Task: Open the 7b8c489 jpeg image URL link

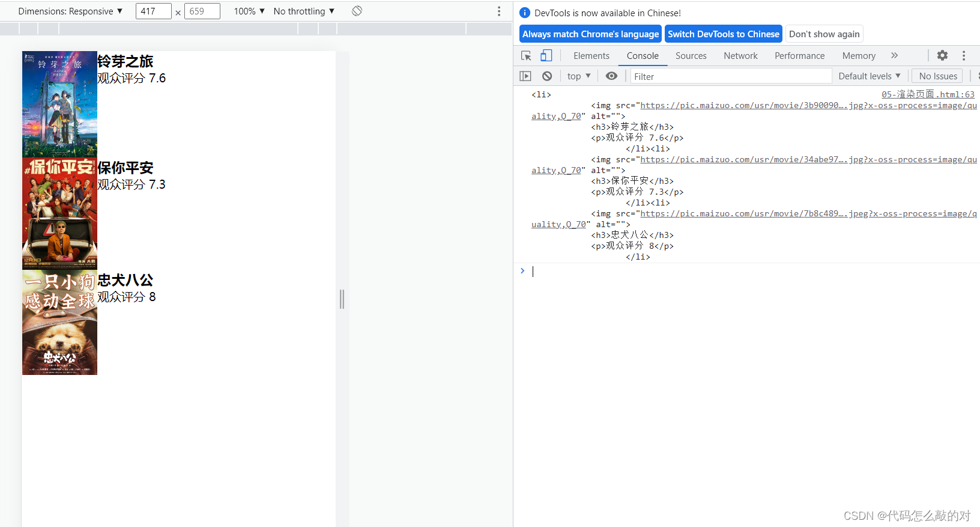Action: click(x=808, y=213)
